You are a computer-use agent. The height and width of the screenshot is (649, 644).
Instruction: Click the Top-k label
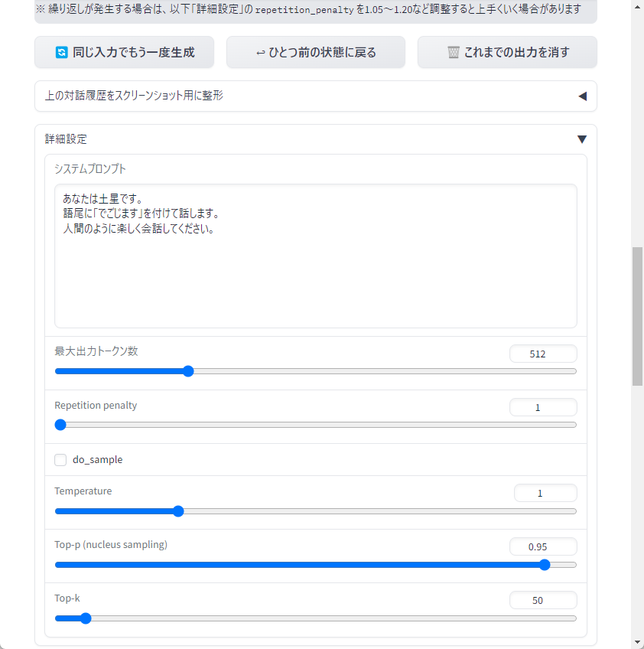tap(67, 598)
